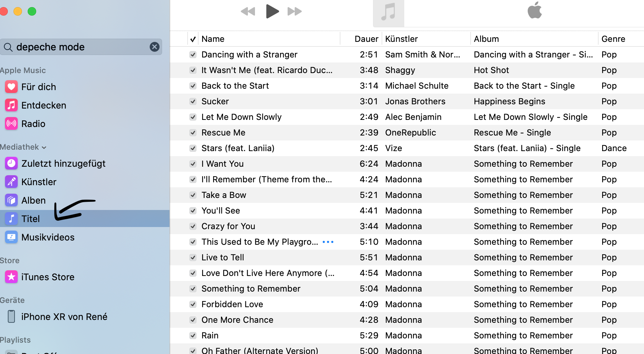This screenshot has width=644, height=354.
Task: Toggle the checkbox for Sucker
Action: click(193, 101)
